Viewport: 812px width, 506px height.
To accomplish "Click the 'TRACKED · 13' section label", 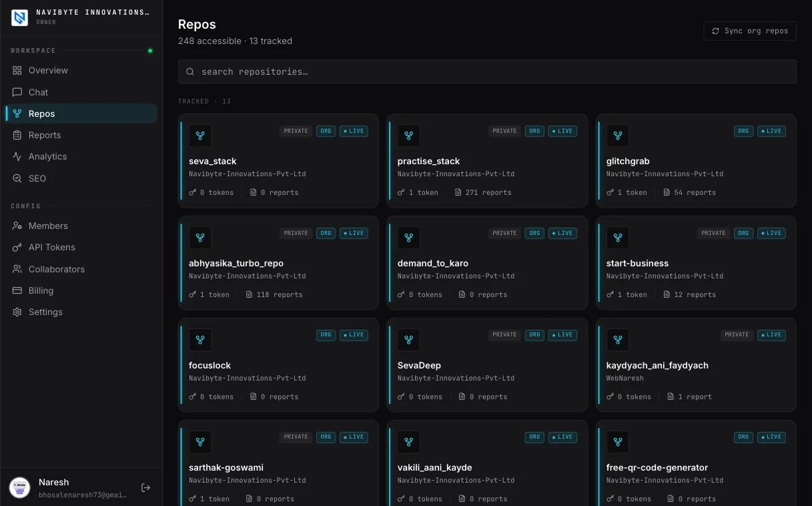I will click(204, 101).
